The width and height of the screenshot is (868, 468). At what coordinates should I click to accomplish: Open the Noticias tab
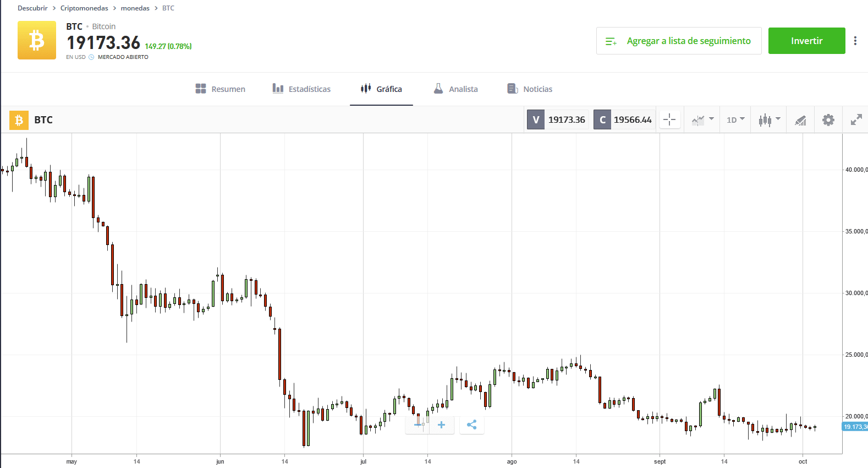click(530, 89)
